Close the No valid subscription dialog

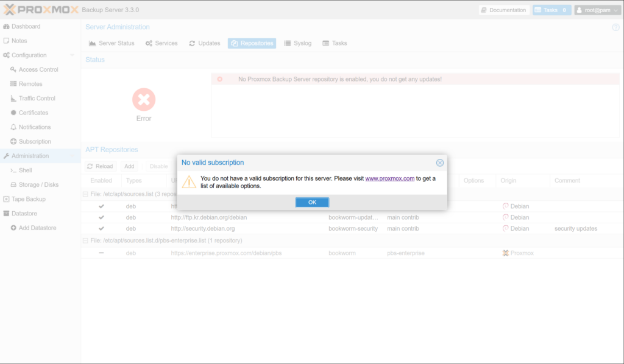[440, 163]
